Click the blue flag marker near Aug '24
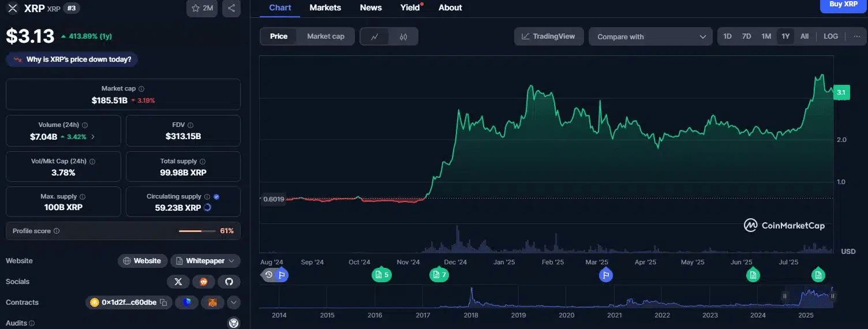This screenshot has width=868, height=329. 282,275
